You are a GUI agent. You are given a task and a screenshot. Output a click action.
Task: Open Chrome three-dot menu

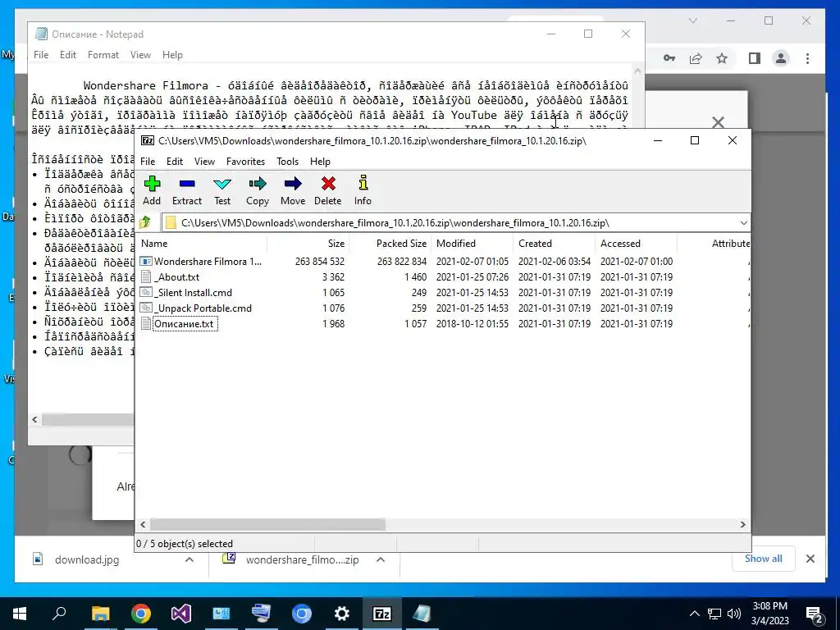[x=807, y=58]
